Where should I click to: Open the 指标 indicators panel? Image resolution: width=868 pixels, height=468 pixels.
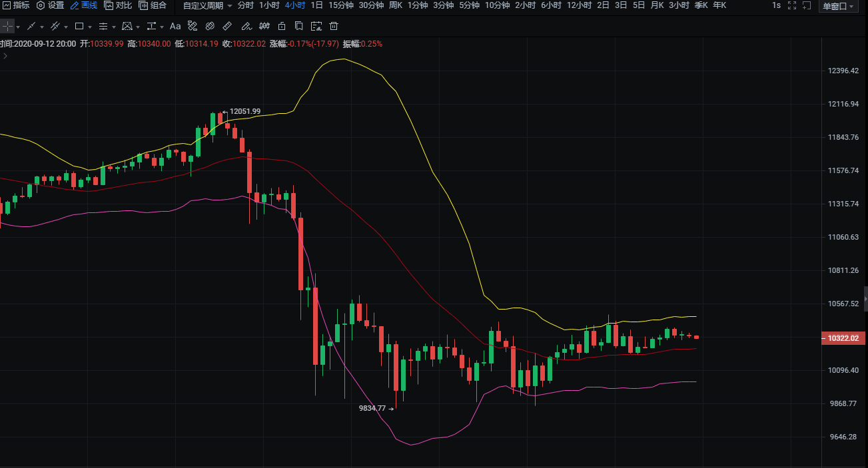pos(15,5)
